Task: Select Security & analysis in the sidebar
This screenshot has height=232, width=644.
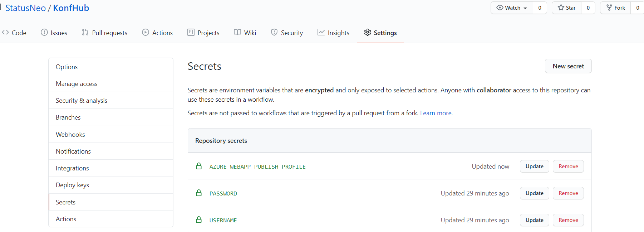Action: tap(111, 100)
